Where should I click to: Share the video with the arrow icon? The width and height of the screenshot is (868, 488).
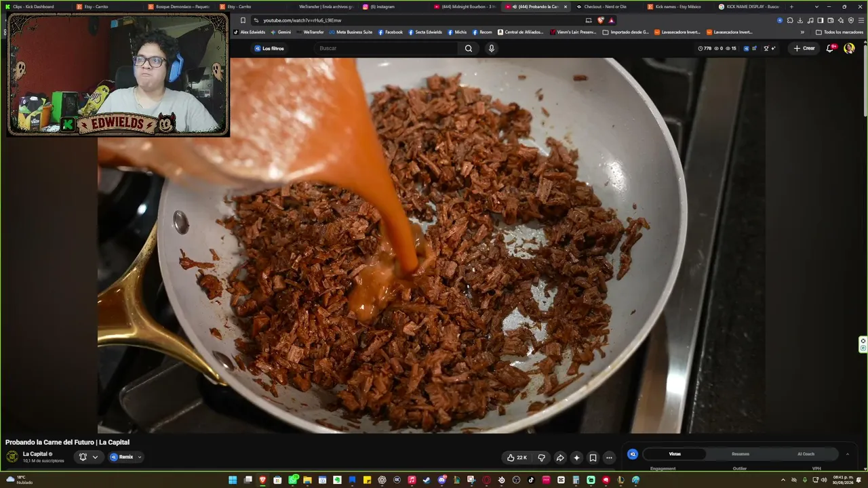click(560, 457)
